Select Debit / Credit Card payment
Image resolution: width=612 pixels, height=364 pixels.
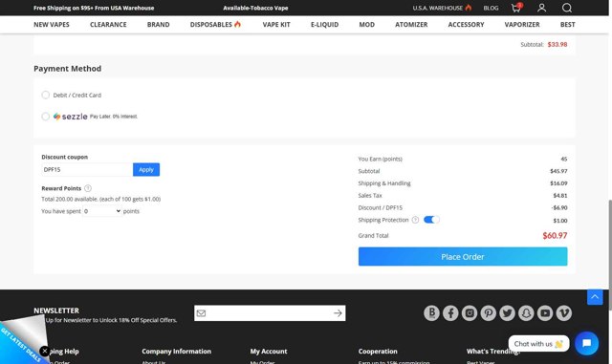point(46,95)
